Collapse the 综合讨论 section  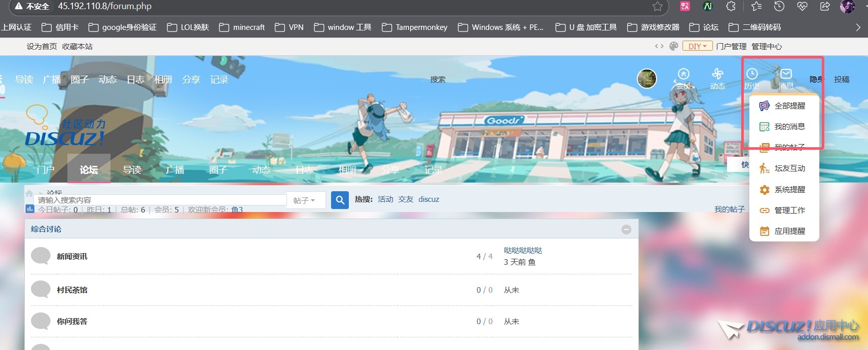pyautogui.click(x=626, y=229)
